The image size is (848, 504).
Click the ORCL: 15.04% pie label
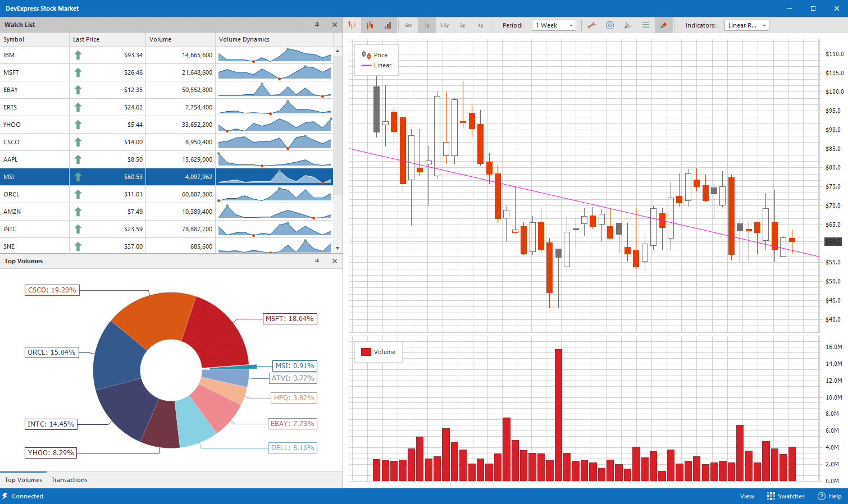(52, 352)
